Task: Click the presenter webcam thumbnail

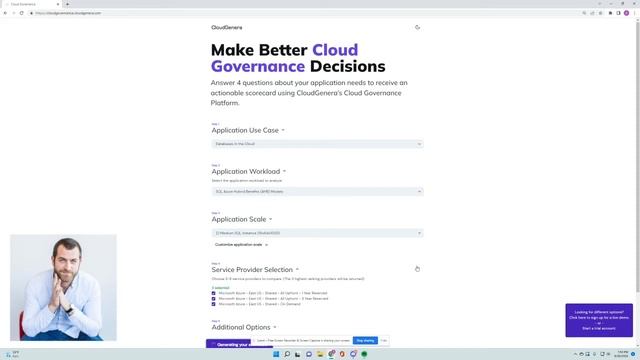Action: point(63,287)
